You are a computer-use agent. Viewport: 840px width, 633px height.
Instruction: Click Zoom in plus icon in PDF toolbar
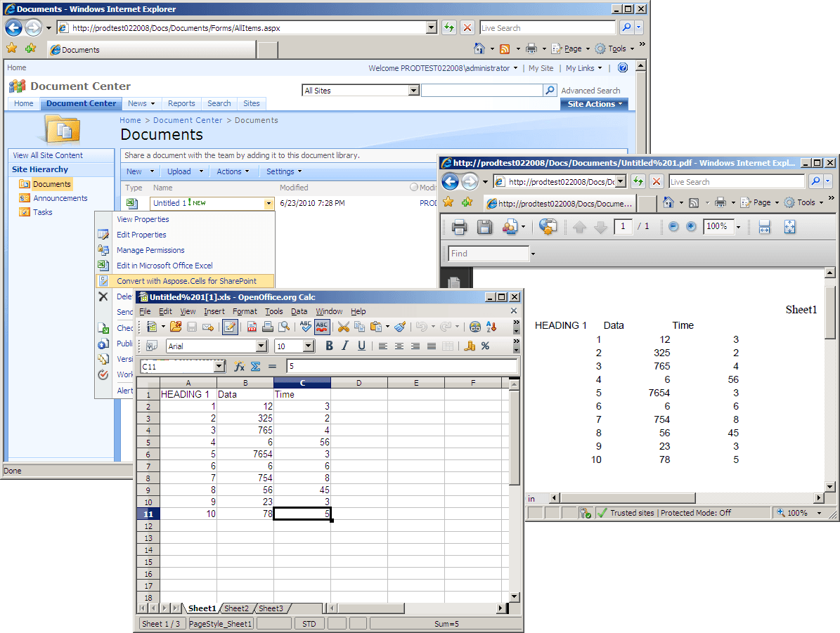pos(691,226)
